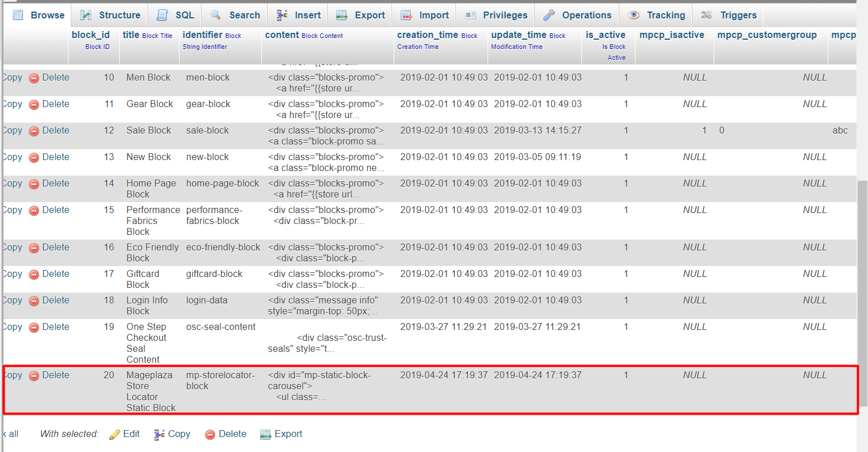This screenshot has height=452, width=868.
Task: Click the Export icon in With selected bar
Action: 265,434
